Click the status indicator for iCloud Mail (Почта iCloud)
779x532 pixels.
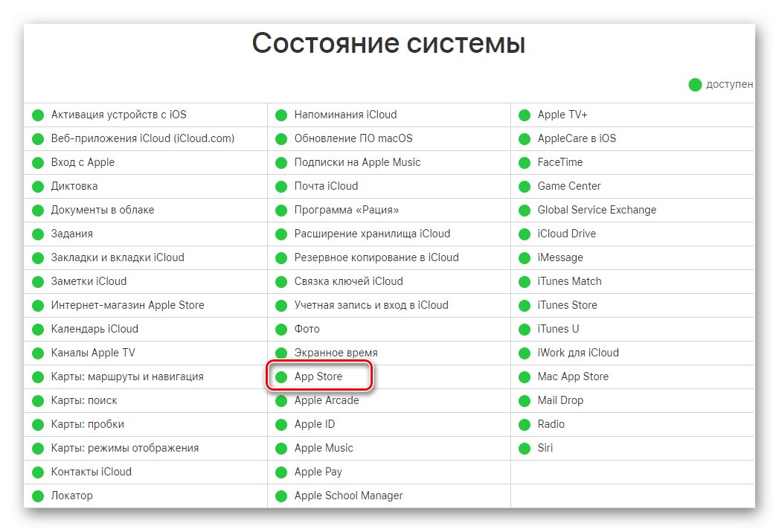pos(282,186)
